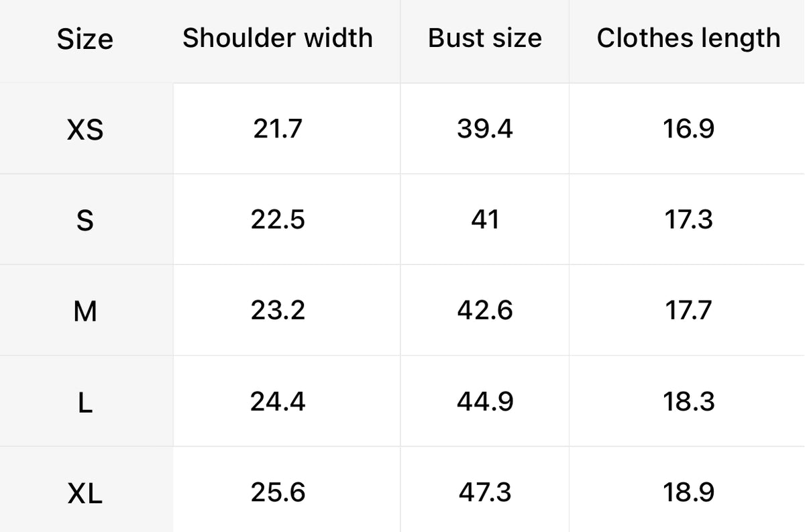Click the 39.4 bust size cell

coord(485,129)
